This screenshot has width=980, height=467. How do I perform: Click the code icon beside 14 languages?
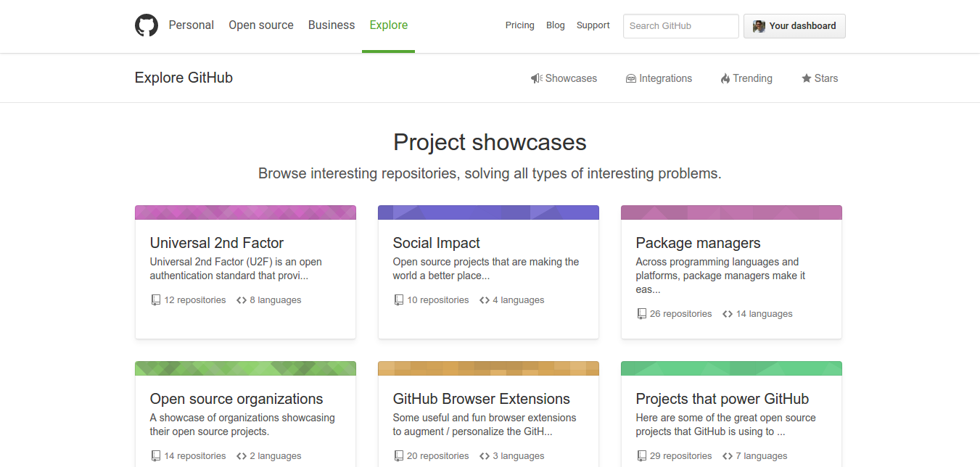728,314
